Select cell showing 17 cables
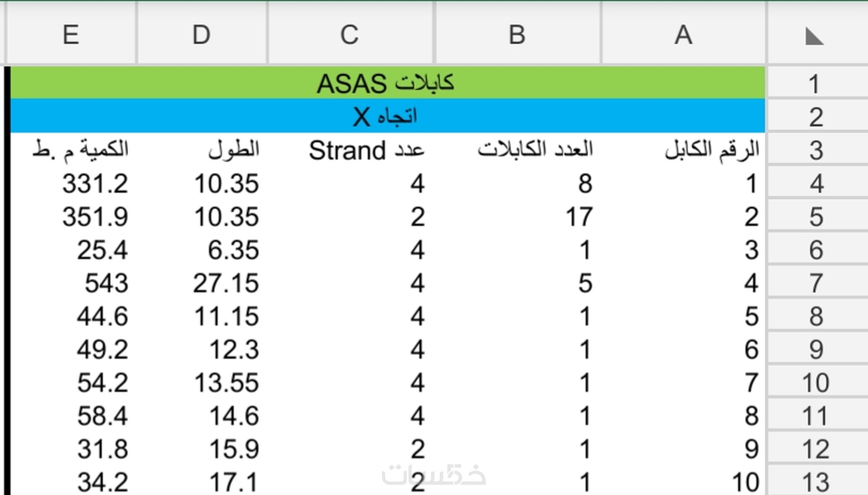868x495 pixels. point(578,217)
